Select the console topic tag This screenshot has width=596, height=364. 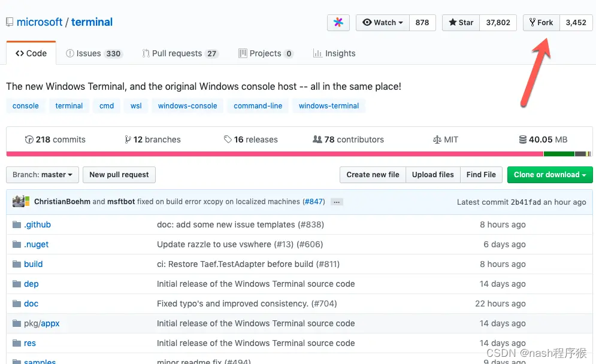pos(26,105)
